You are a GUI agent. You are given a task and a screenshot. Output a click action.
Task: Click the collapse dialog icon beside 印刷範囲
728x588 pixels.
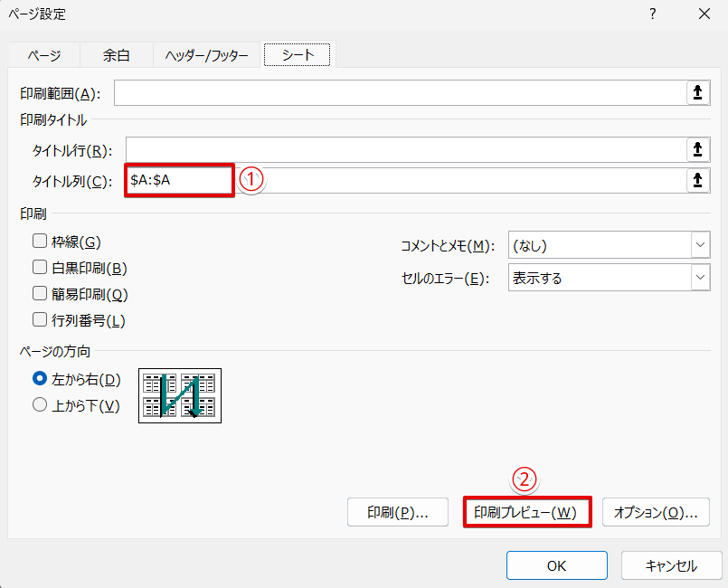[x=697, y=91]
